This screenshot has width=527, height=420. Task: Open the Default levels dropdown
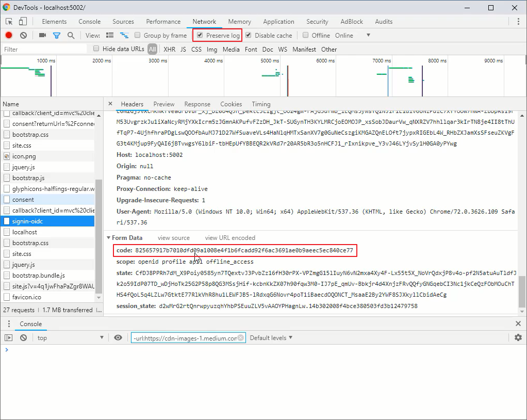click(271, 337)
